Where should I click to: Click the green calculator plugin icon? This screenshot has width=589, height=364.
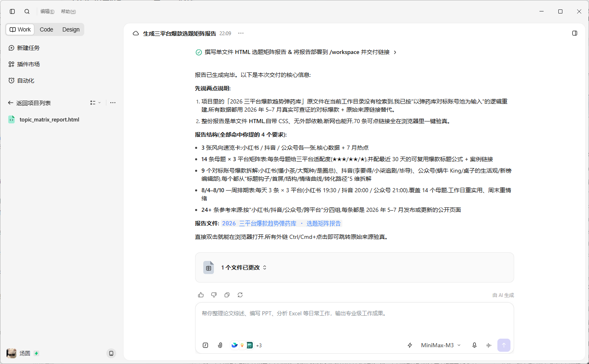tap(250, 345)
